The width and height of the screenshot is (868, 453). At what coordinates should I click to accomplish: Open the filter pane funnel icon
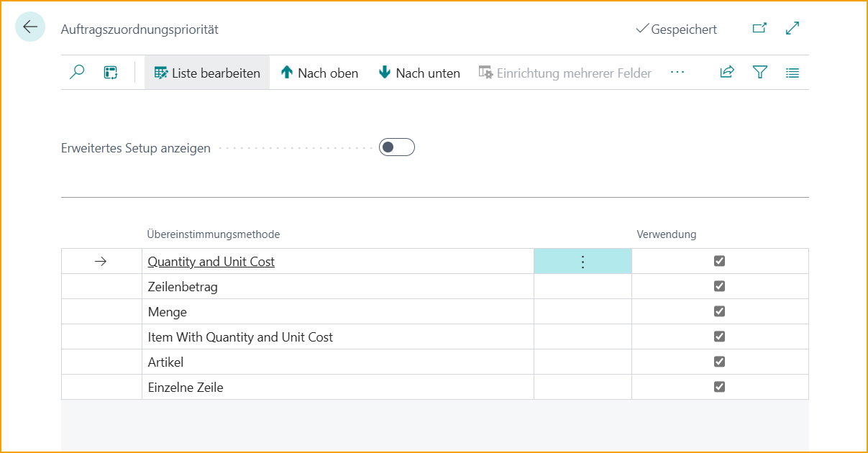click(x=760, y=73)
